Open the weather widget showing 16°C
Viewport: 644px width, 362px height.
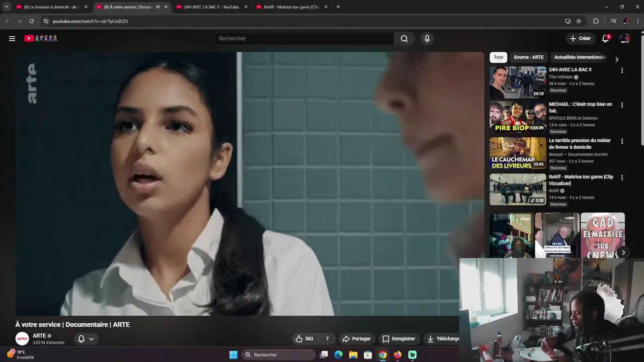click(20, 354)
